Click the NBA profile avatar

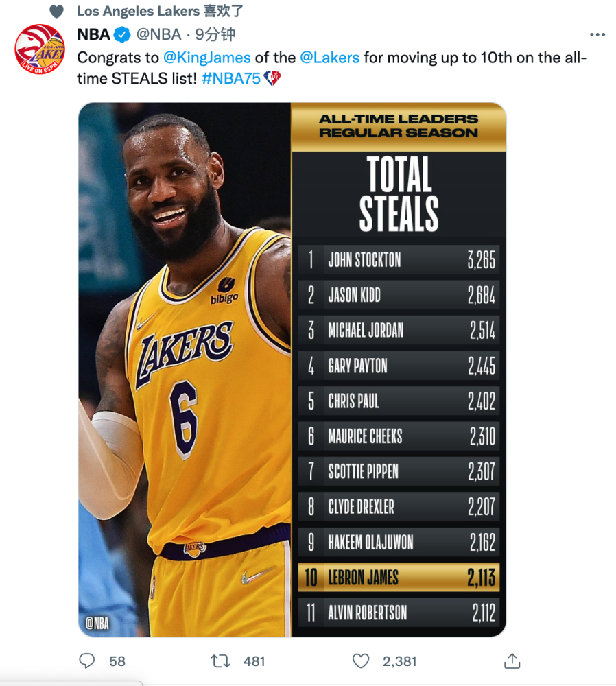(40, 49)
